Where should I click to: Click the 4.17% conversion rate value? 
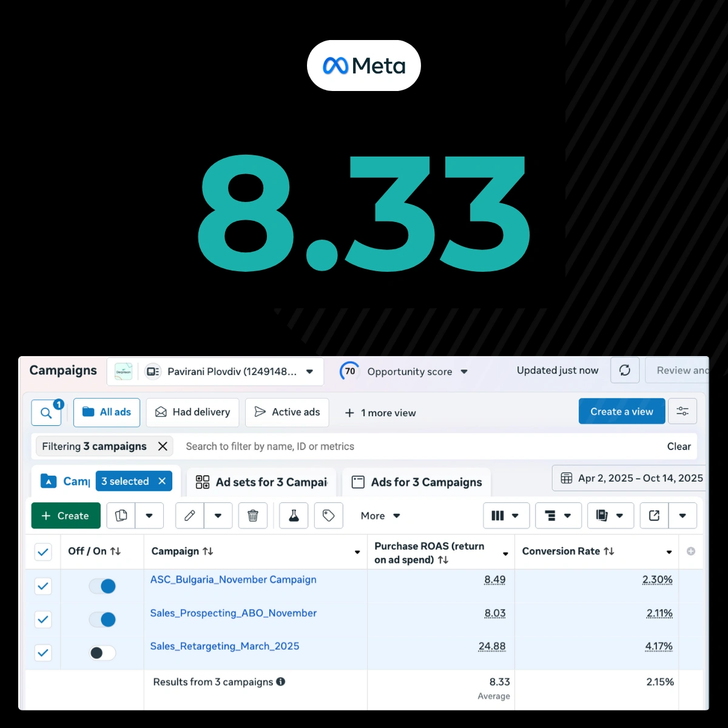tap(659, 647)
